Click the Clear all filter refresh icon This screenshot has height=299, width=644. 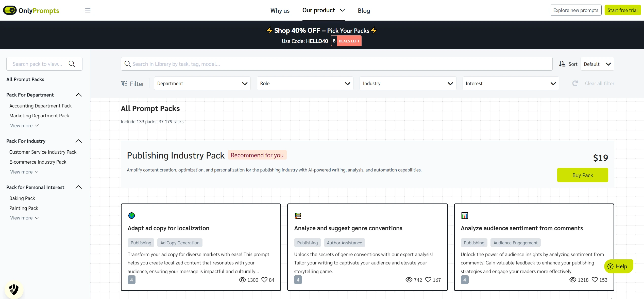click(x=575, y=83)
